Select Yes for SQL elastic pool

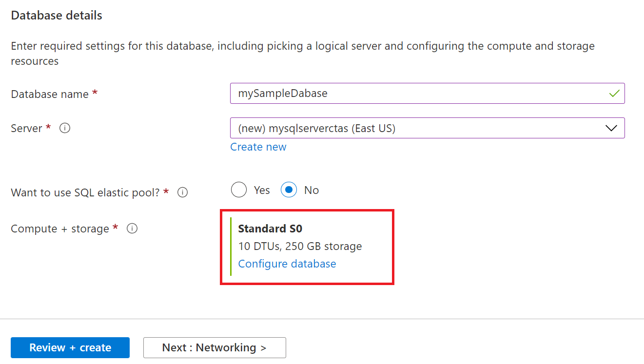[239, 190]
